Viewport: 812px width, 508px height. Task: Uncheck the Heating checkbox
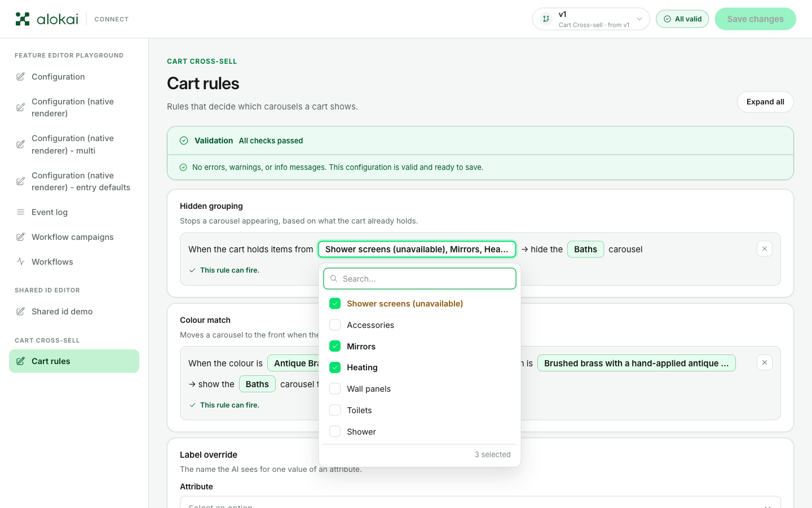click(x=335, y=367)
